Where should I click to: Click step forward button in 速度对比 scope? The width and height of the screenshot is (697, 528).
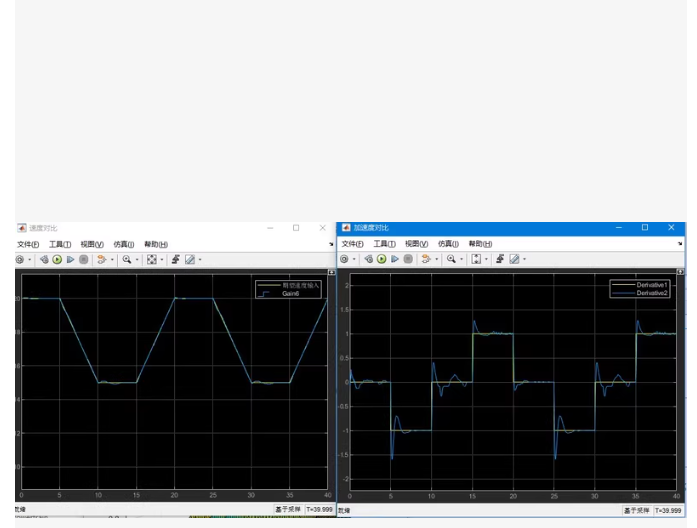[70, 260]
